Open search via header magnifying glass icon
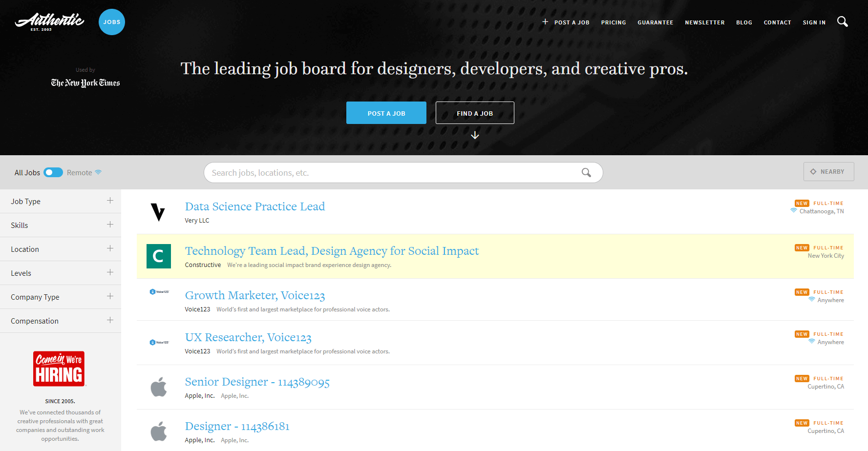 tap(842, 22)
